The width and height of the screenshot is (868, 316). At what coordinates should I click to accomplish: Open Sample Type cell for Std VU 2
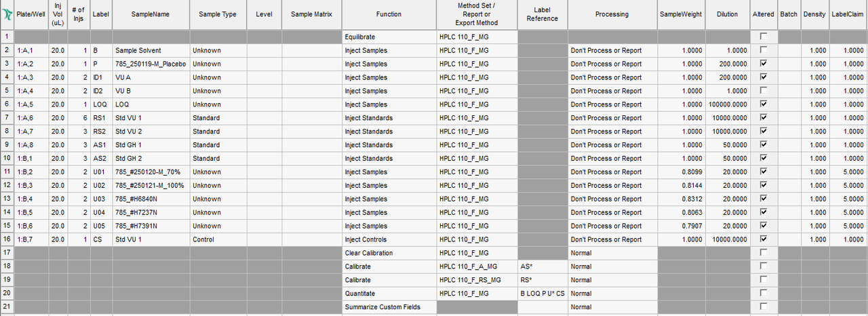click(218, 132)
